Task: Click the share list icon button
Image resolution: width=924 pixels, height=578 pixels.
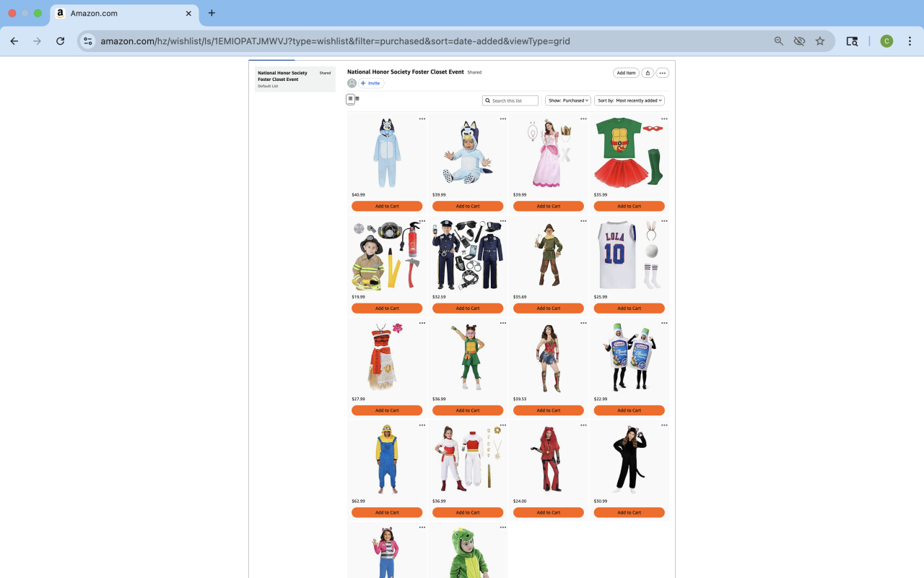Action: 648,73
